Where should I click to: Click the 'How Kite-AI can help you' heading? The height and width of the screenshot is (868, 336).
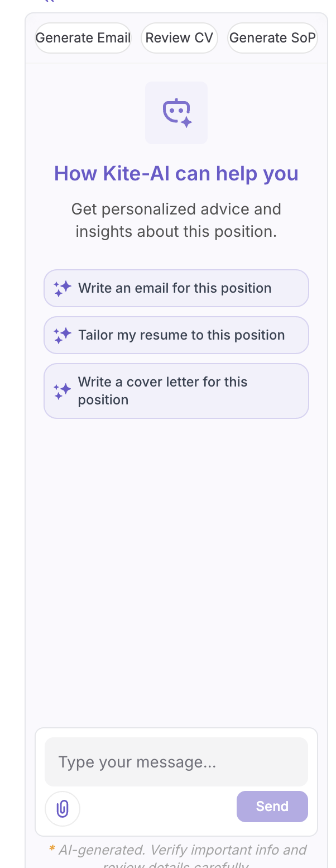point(176,173)
